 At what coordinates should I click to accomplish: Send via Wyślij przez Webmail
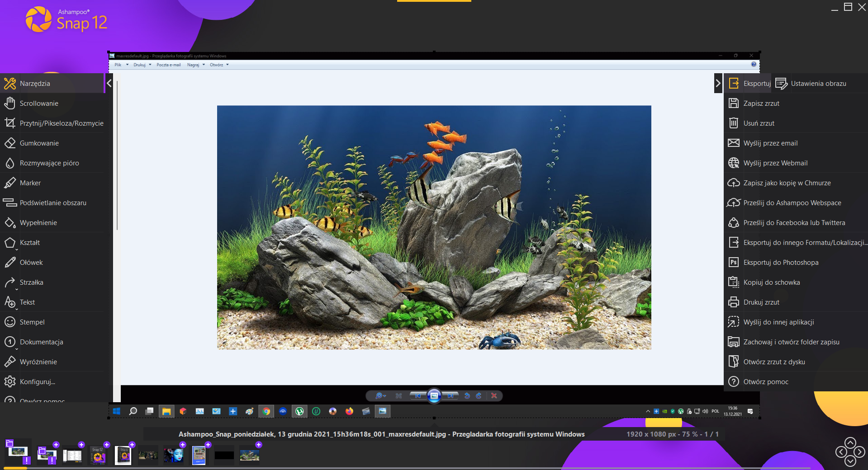pos(796,163)
